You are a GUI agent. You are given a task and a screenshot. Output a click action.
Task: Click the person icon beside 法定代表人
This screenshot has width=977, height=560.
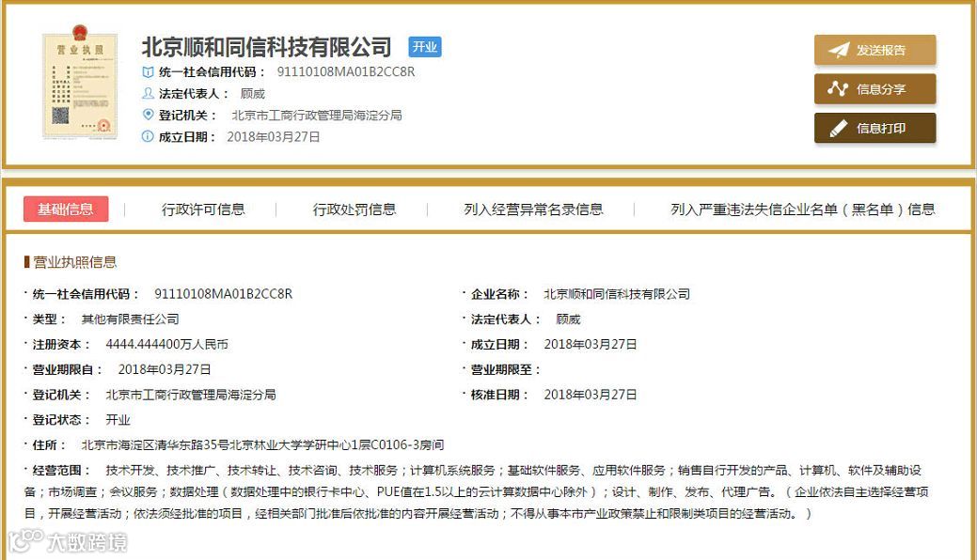point(148,93)
